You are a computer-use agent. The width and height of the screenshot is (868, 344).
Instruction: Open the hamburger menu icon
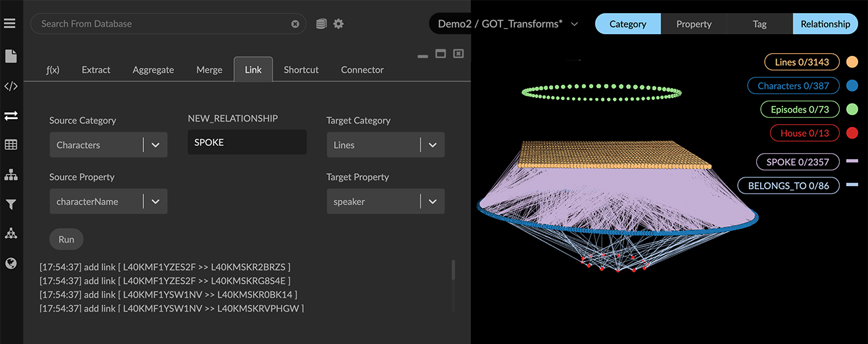click(10, 24)
